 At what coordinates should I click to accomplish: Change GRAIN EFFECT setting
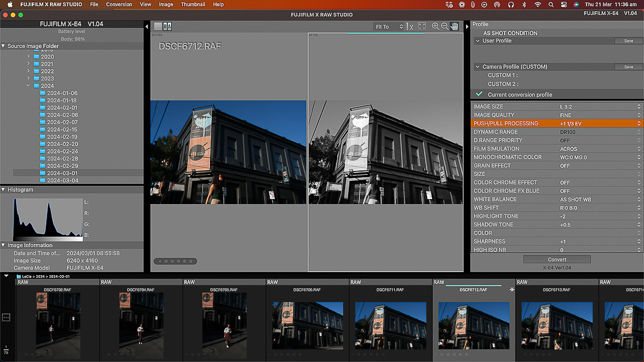557,165
